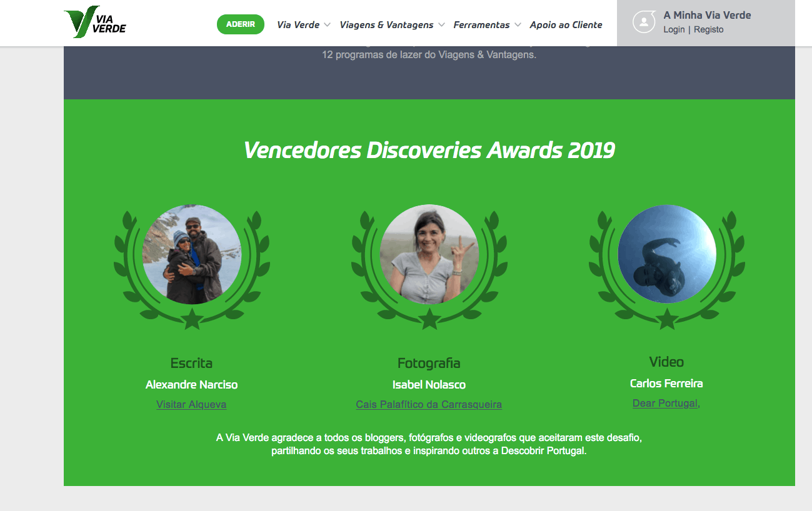Click the laurel star under Escrita winner

191,319
